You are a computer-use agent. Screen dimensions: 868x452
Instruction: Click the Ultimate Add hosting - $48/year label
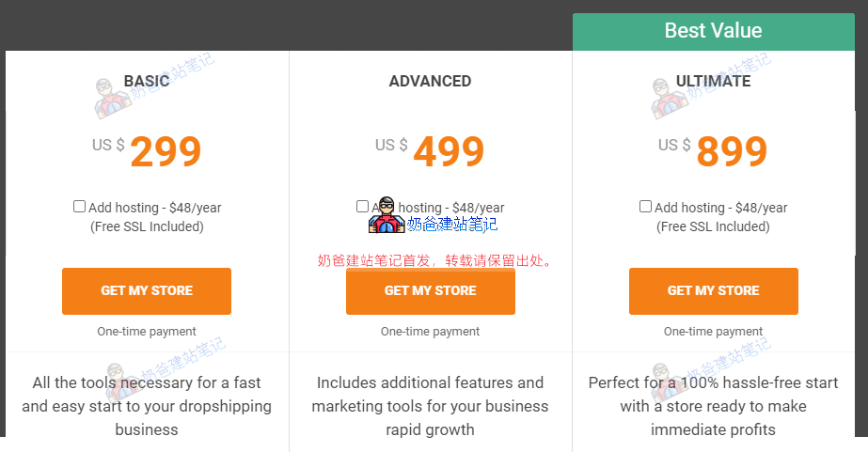coord(720,208)
